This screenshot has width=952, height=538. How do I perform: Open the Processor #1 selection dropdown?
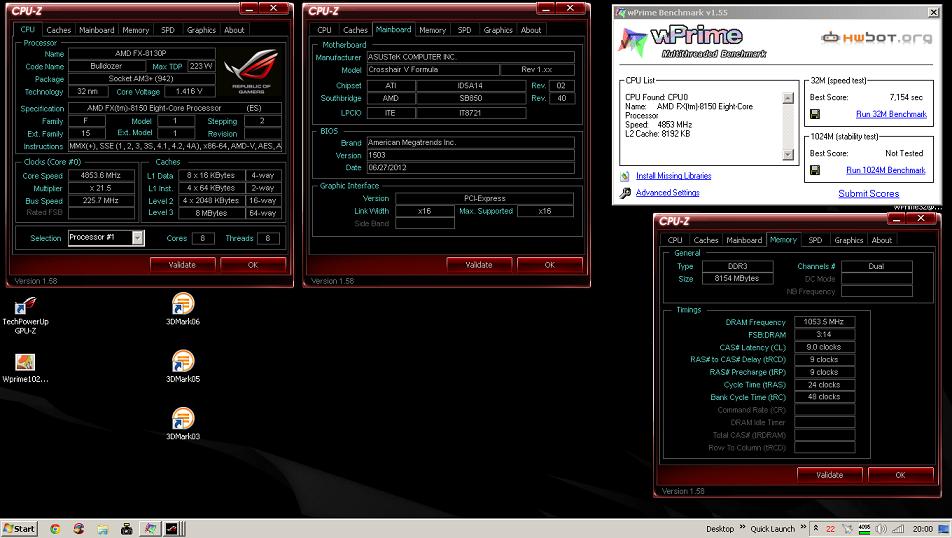tap(138, 238)
